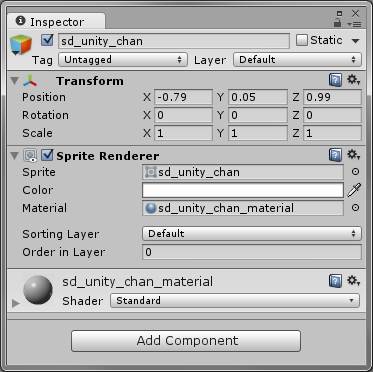Open the Inspector panel options menu

pos(354,24)
